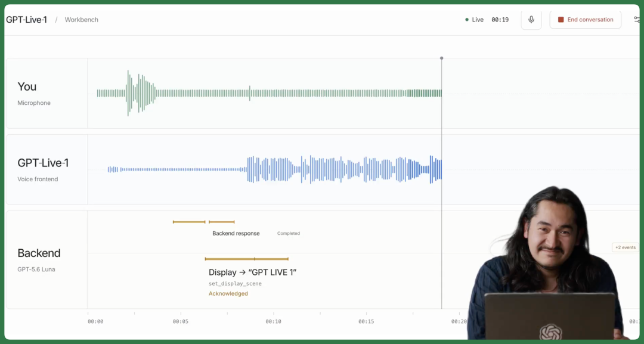Click the long orange bar above Display event
Screen dimensions: 644x344
[246, 259]
